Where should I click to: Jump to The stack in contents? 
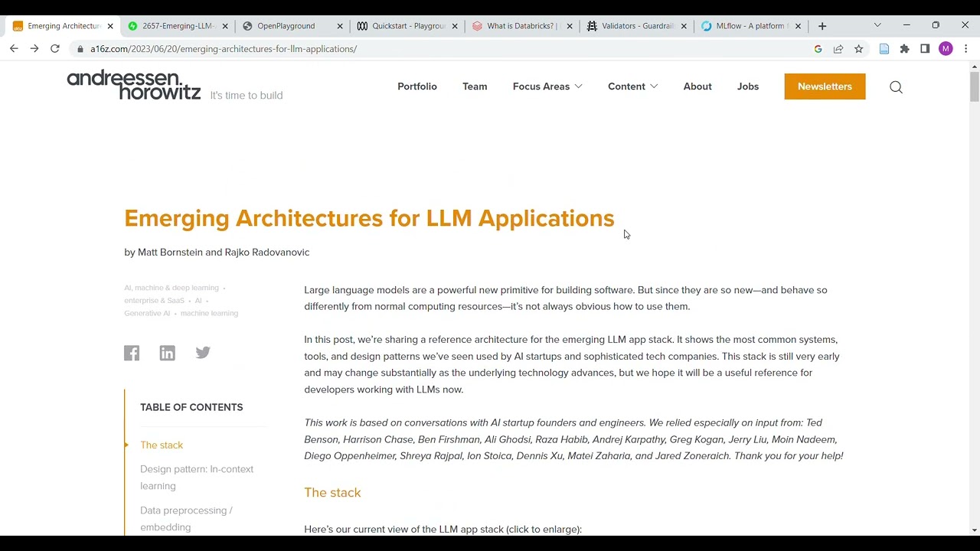pos(162,445)
